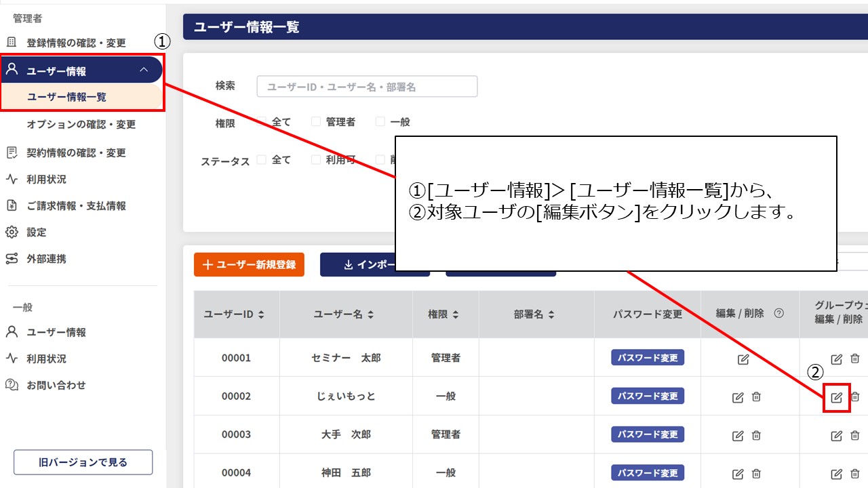
Task: Check the 管理者 permission checkbox
Action: [x=315, y=122]
